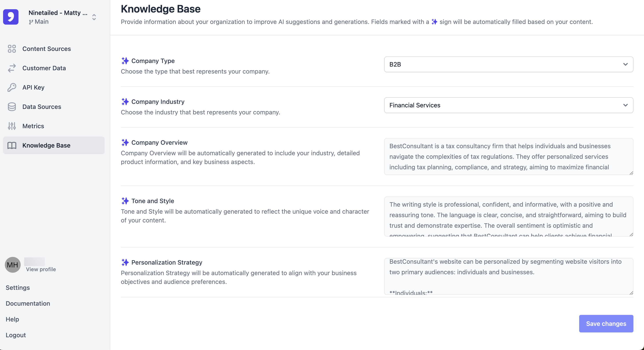Screen dimensions: 644x350
Task: Click the API Key key icon
Action: tap(12, 87)
